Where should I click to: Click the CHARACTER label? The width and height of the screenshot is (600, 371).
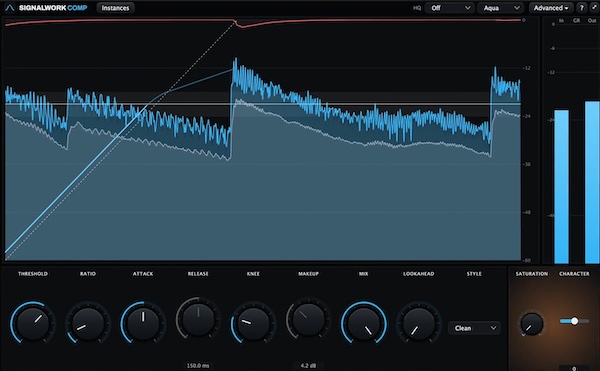coord(574,274)
